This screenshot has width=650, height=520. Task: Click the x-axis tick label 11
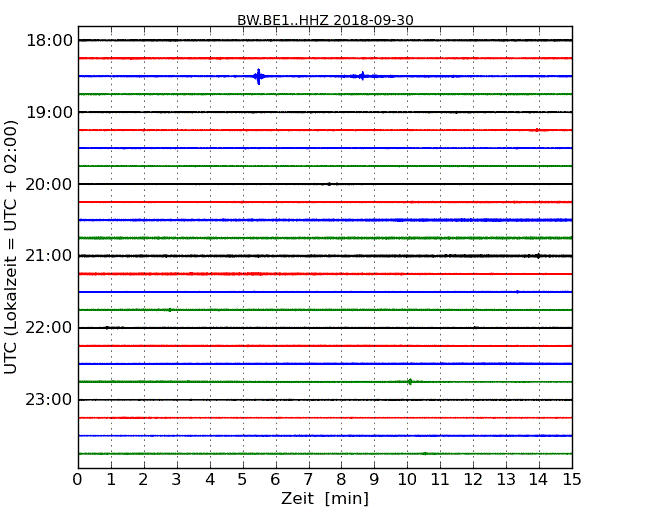point(440,480)
